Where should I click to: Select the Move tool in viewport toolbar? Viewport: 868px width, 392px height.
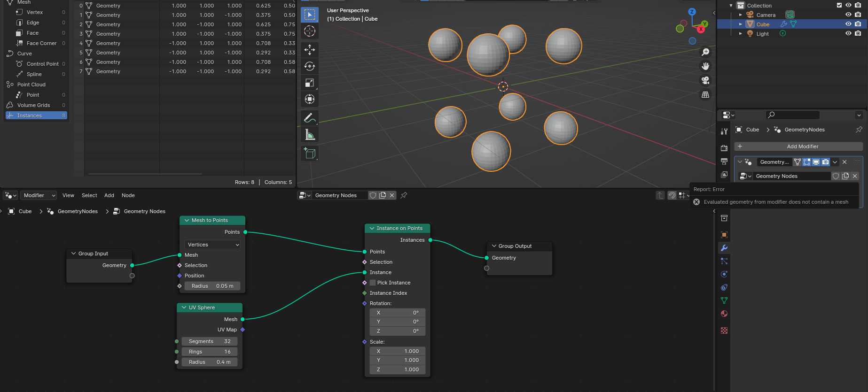coord(309,49)
